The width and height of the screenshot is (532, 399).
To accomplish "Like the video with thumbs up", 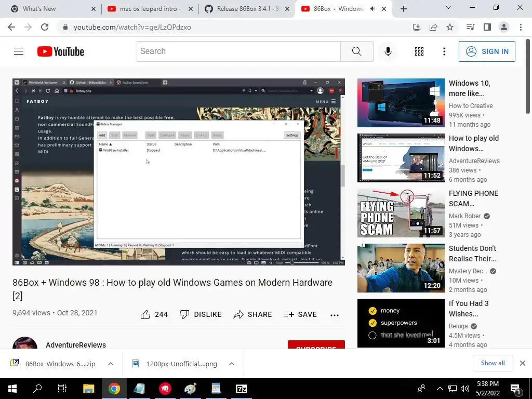I will point(154,314).
